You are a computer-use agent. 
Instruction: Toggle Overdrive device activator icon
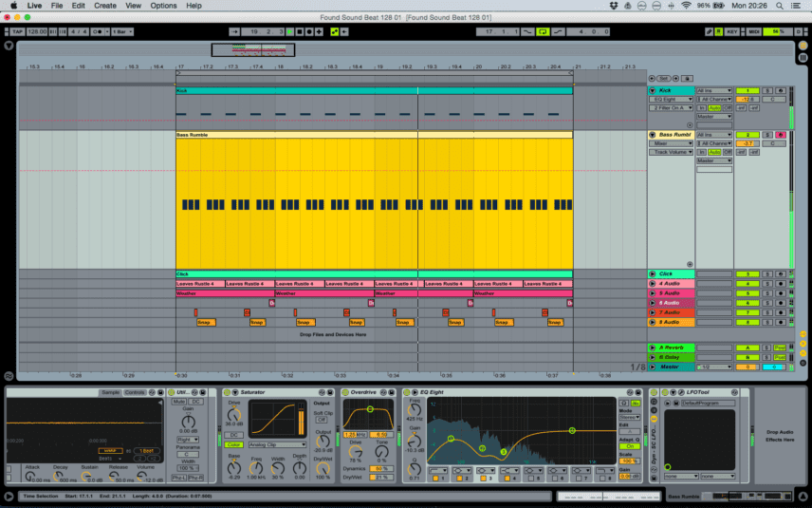click(x=345, y=393)
